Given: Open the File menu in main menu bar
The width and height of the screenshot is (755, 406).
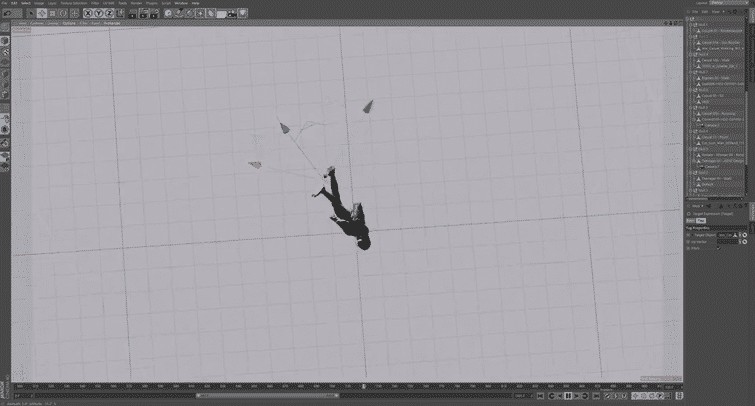Looking at the screenshot, I should pyautogui.click(x=4, y=3).
